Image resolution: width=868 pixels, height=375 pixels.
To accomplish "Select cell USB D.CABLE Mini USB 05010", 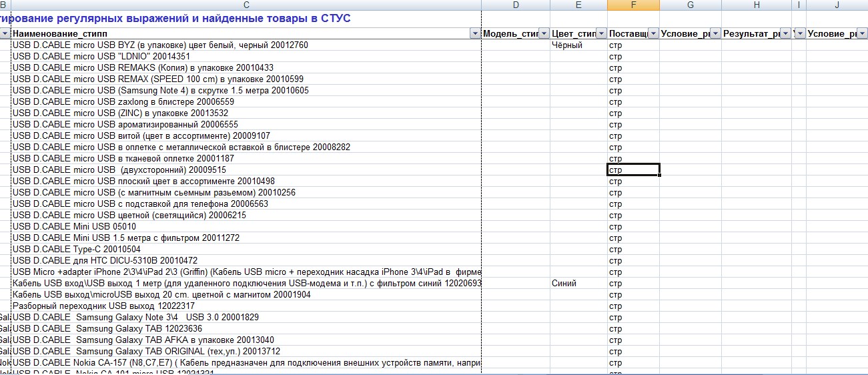I will point(246,227).
